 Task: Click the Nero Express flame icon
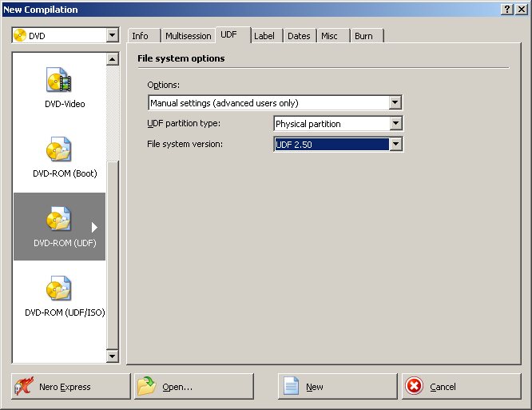click(x=24, y=386)
